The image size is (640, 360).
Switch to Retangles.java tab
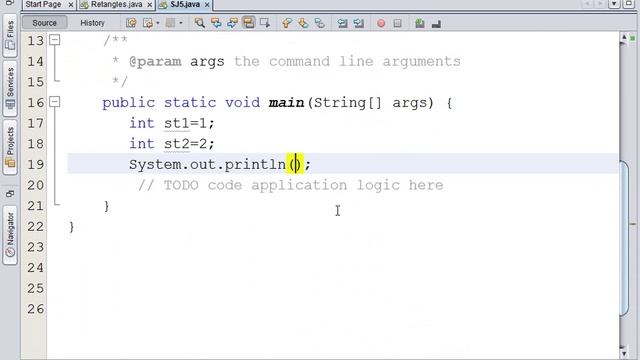(x=116, y=4)
